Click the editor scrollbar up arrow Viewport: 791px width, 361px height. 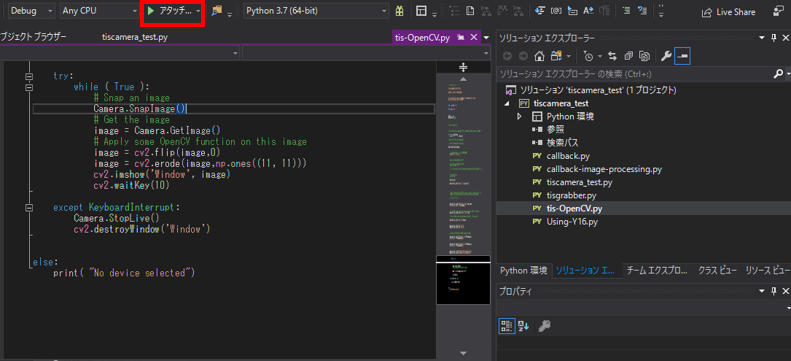tap(463, 79)
